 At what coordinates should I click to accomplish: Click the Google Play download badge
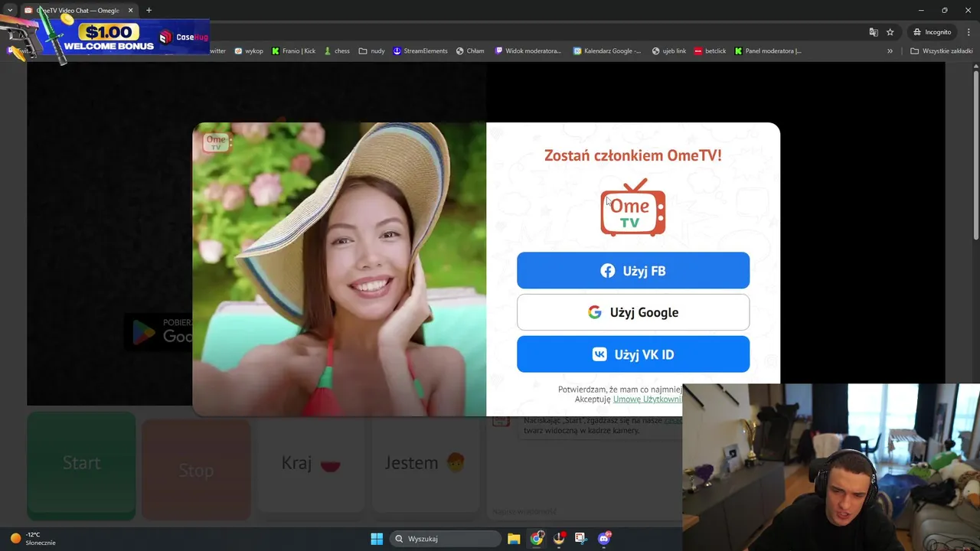[x=158, y=332]
